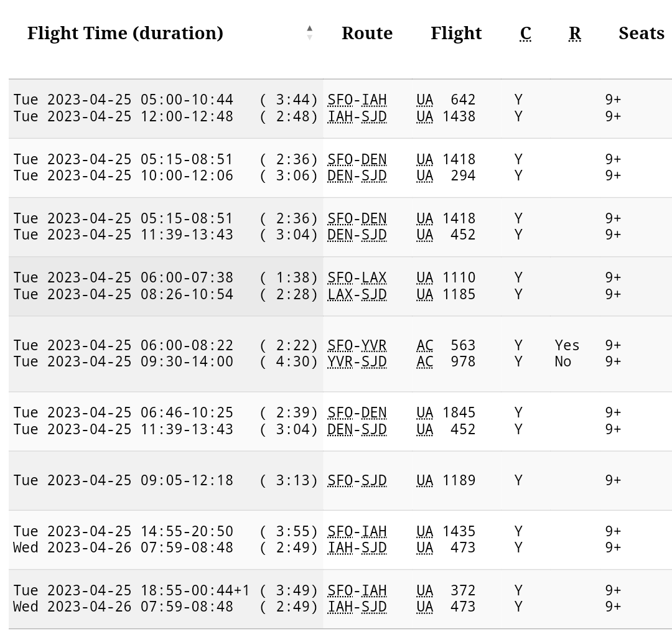Viewport: 672px width, 642px height.
Task: Select the 18:55-00:44+1 flight time entry
Action: pyautogui.click(x=195, y=590)
